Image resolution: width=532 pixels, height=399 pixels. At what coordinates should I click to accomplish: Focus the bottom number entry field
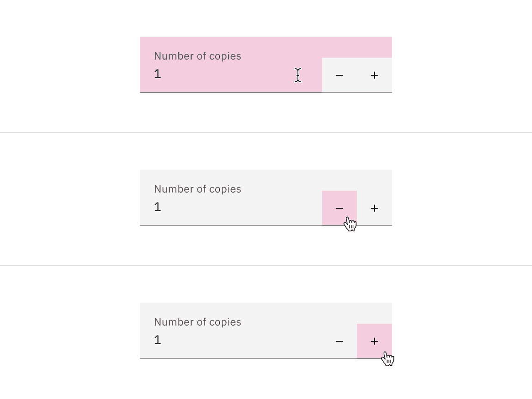208,339
